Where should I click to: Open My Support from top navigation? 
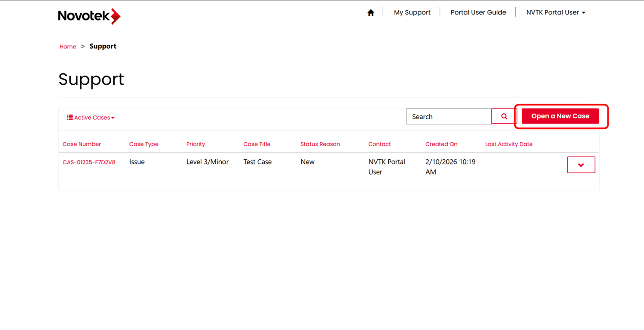pos(412,12)
